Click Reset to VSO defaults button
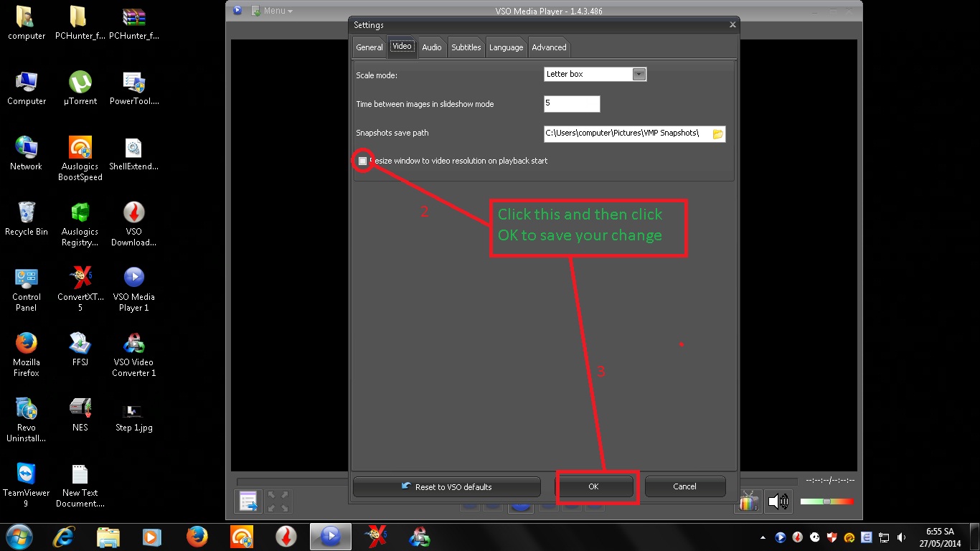Screen dimensions: 980x551 click(446, 486)
